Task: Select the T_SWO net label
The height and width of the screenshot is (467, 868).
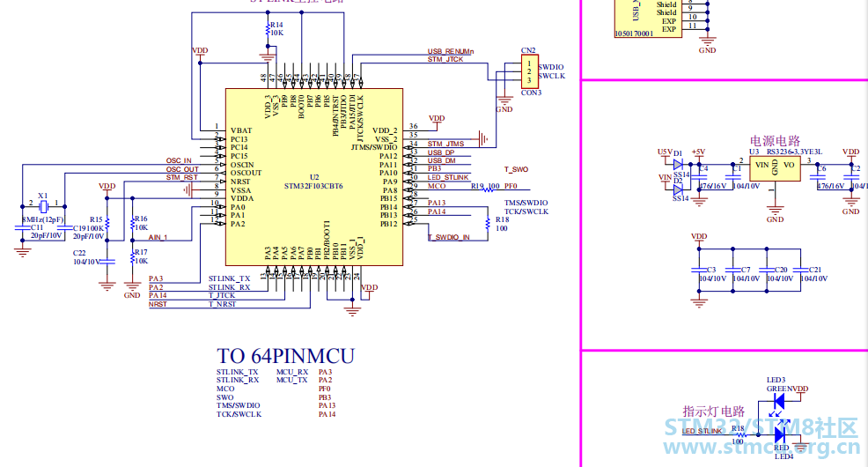Action: point(516,169)
